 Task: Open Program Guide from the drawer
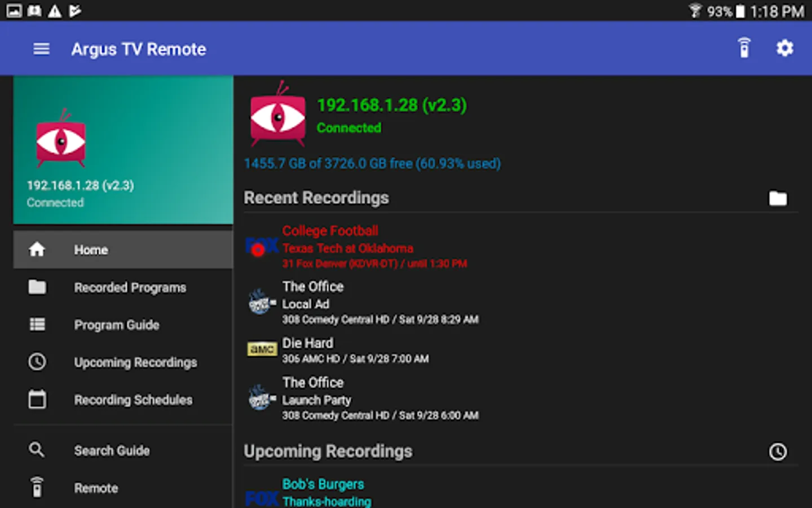pos(123,325)
